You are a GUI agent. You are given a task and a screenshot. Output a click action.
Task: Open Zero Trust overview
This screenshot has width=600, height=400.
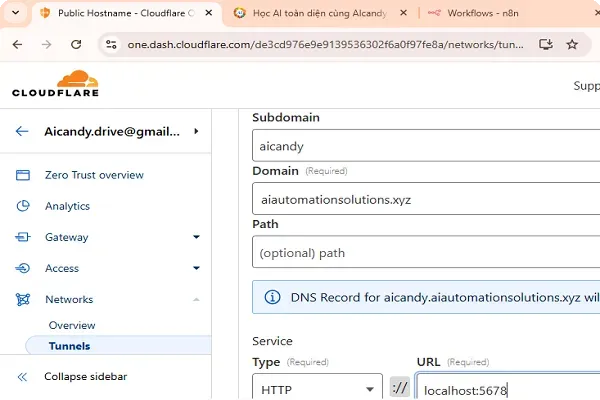pyautogui.click(x=94, y=175)
